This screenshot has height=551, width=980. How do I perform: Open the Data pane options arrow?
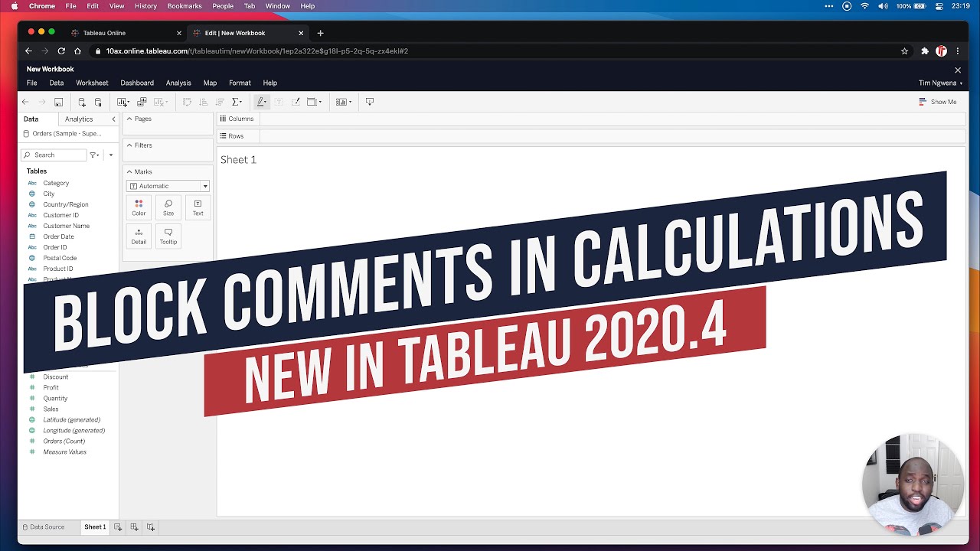tap(110, 155)
